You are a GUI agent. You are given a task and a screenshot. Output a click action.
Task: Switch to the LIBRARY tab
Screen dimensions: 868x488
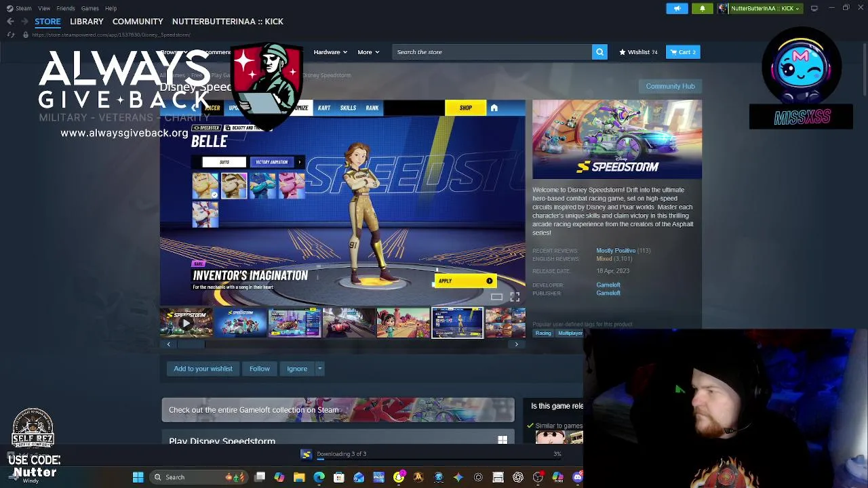tap(87, 22)
